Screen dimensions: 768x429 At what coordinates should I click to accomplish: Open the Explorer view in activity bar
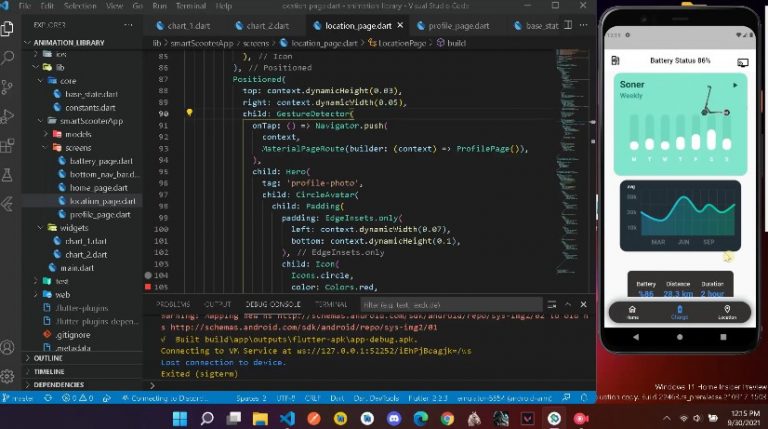click(x=7, y=28)
